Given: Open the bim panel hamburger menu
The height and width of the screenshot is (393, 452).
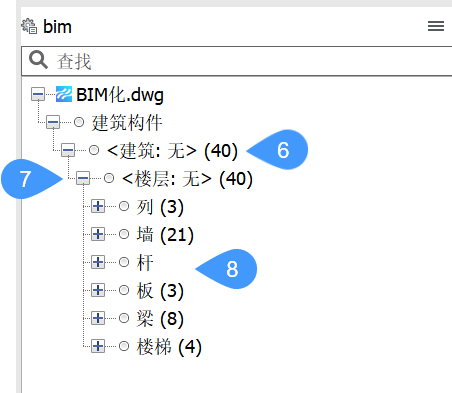Looking at the screenshot, I should (436, 26).
